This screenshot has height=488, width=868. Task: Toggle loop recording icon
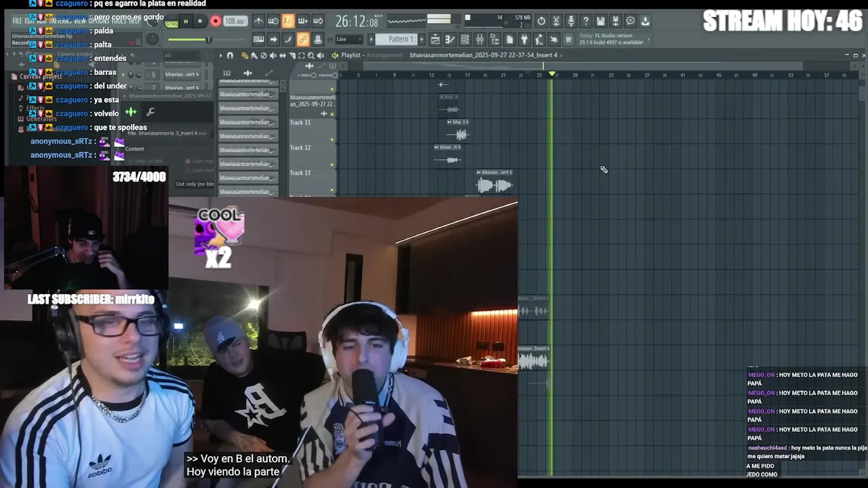[x=317, y=21]
